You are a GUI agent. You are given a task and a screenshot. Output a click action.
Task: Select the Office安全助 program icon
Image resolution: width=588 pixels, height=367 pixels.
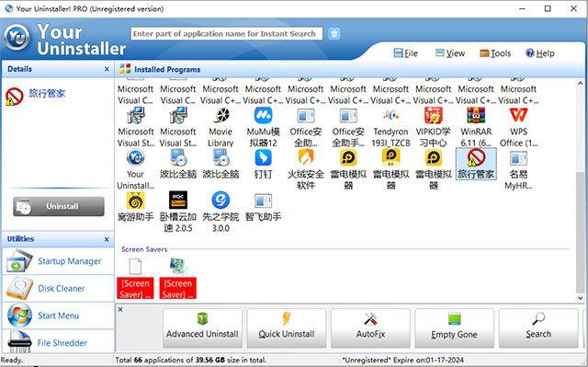coord(306,116)
